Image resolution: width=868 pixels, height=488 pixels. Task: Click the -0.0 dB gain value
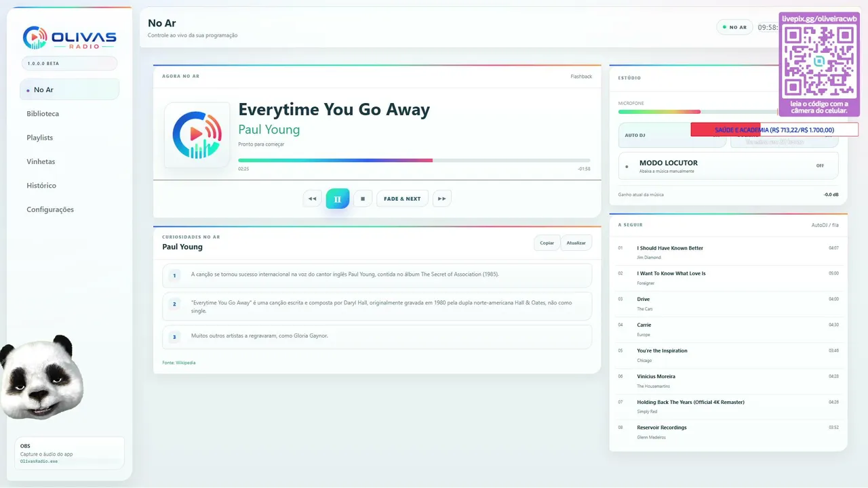tap(831, 195)
